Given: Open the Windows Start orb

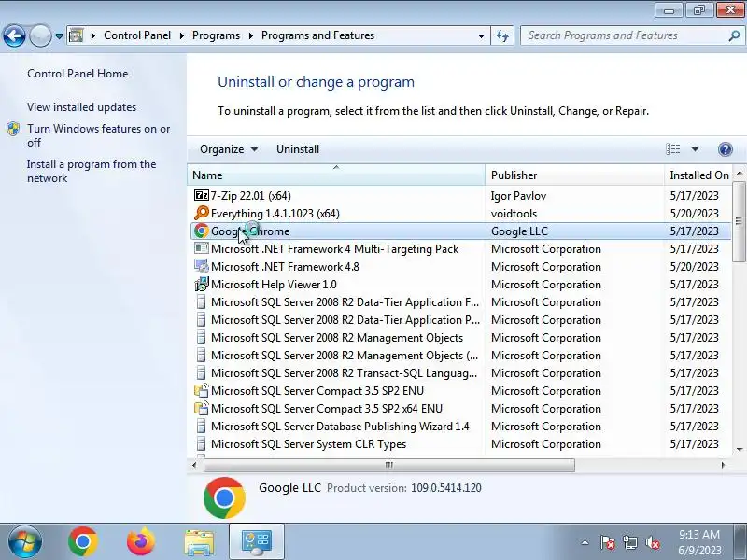Looking at the screenshot, I should click(x=25, y=542).
